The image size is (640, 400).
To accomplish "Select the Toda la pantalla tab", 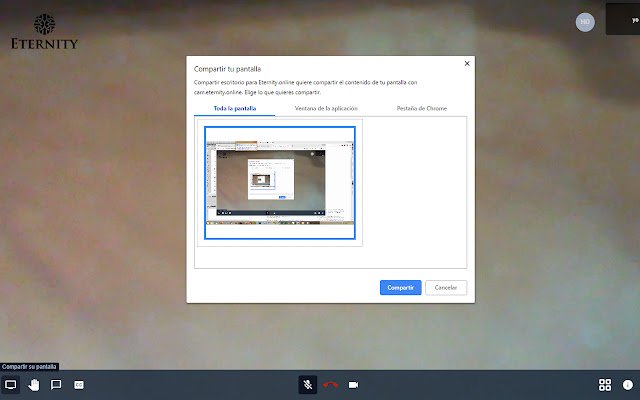I will click(x=235, y=108).
